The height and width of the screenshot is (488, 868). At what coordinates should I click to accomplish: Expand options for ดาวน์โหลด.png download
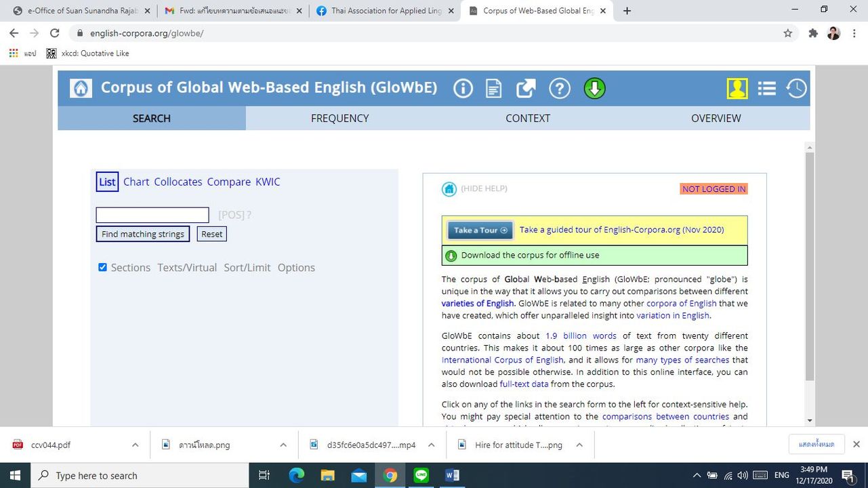(x=283, y=445)
